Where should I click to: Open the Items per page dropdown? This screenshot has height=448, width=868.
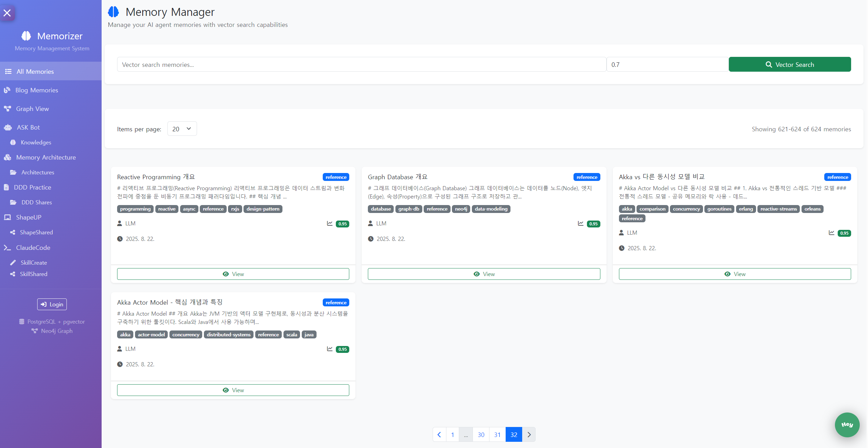pos(182,129)
